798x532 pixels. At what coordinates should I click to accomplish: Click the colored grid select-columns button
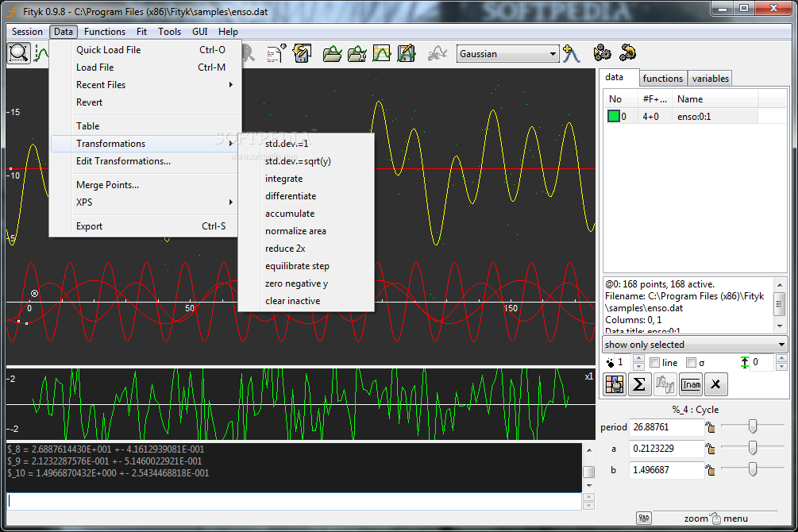click(x=615, y=384)
